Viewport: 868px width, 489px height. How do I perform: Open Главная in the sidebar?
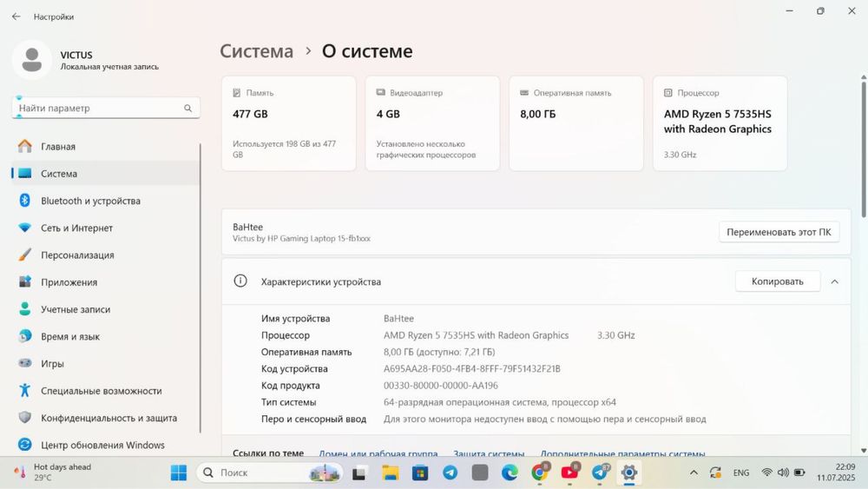pyautogui.click(x=105, y=146)
